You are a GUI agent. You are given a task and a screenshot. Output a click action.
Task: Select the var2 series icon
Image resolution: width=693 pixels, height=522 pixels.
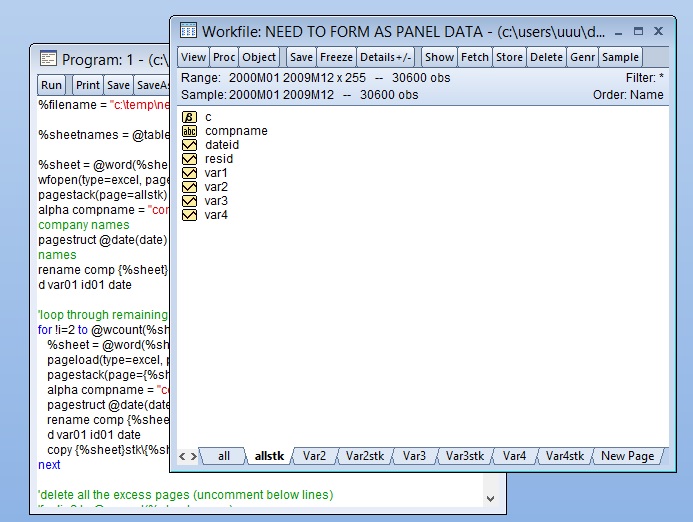point(189,187)
